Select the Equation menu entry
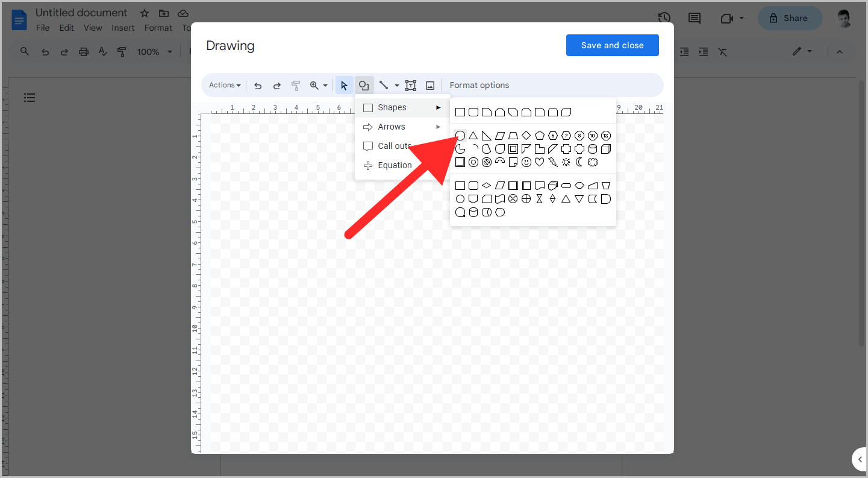 pyautogui.click(x=394, y=165)
